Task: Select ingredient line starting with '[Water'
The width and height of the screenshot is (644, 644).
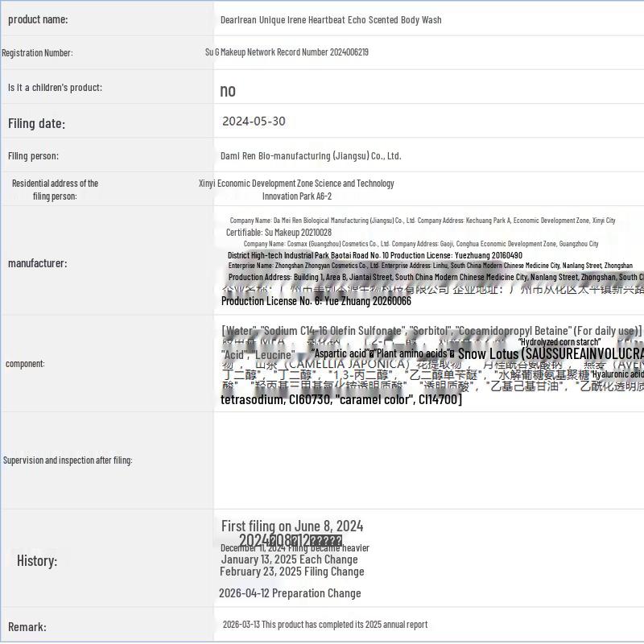Action: click(x=431, y=331)
